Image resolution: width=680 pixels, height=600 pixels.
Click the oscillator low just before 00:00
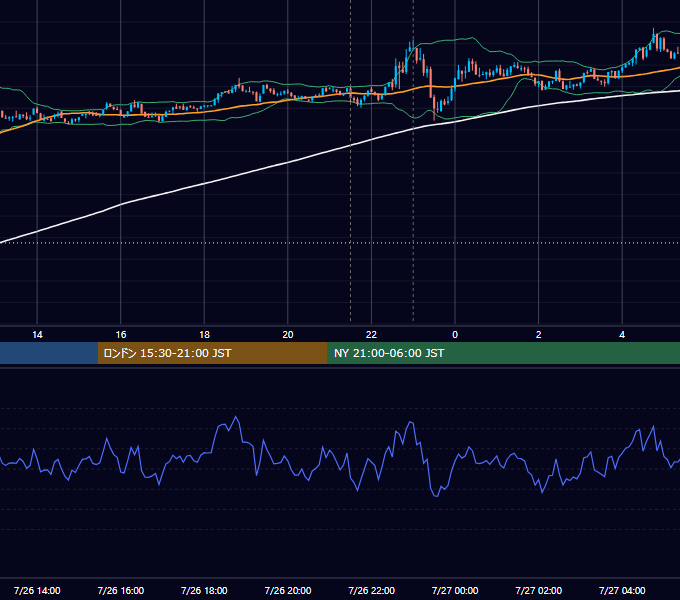click(436, 495)
